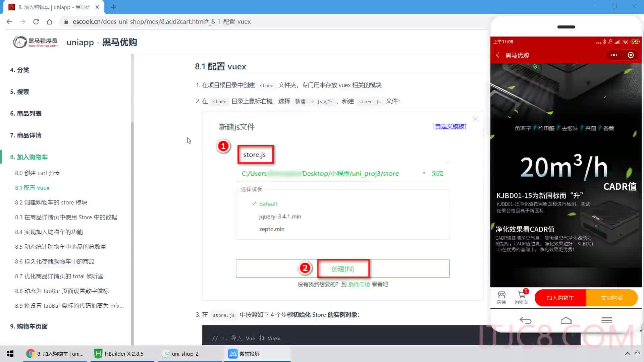Open section 8.6 持久化存储购物车中的商品
This screenshot has width=644, height=362.
55,261
